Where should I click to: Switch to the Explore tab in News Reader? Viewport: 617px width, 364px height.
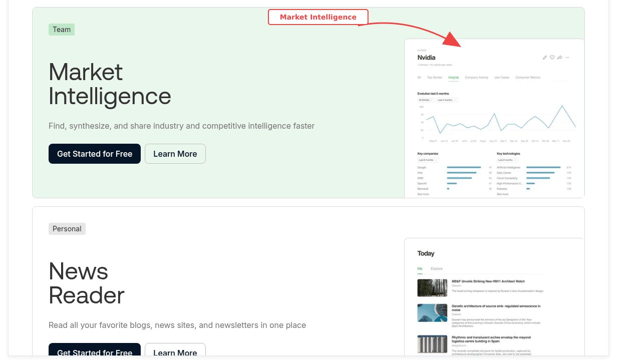pos(437,268)
